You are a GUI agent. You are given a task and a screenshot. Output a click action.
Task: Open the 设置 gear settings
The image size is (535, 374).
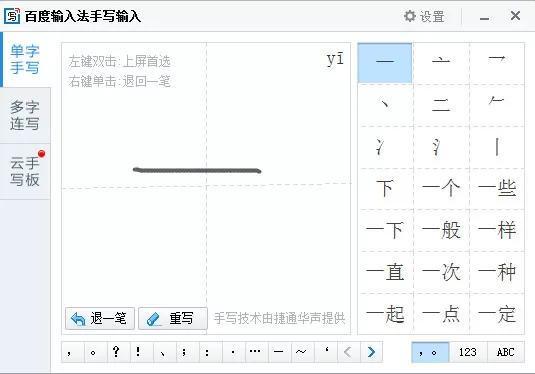pyautogui.click(x=424, y=16)
